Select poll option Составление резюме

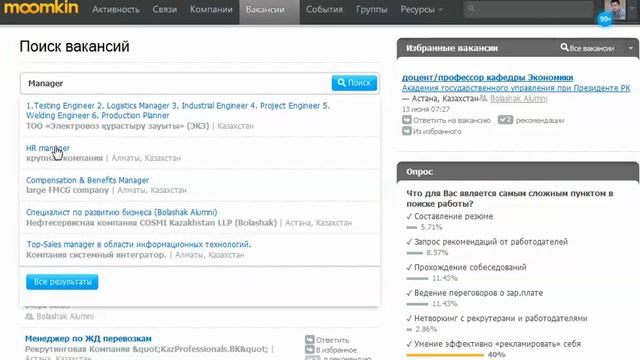450,216
